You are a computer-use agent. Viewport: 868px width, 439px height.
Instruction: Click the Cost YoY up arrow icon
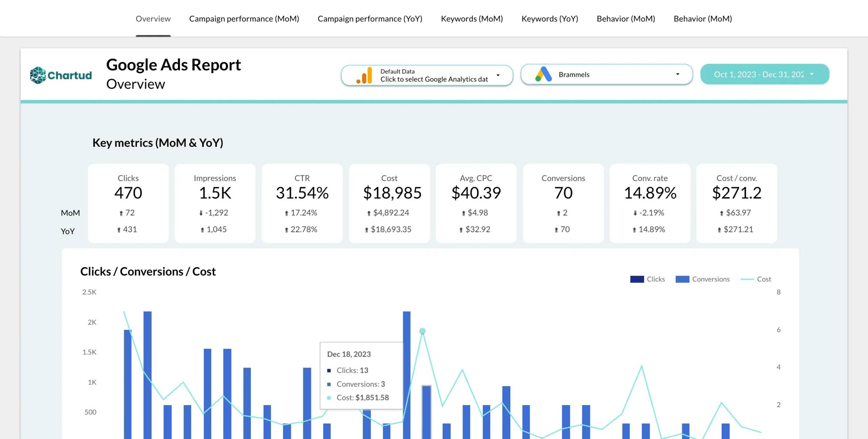point(367,230)
